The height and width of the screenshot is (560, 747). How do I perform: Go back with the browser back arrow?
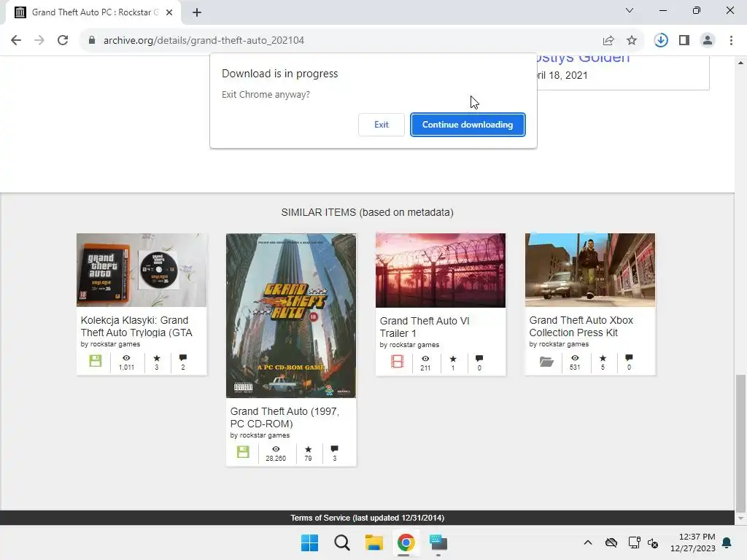click(16, 41)
